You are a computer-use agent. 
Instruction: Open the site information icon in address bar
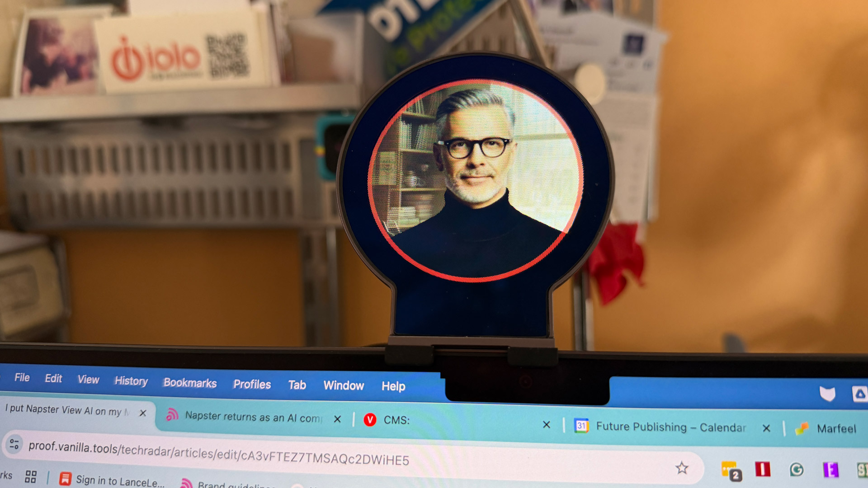tap(14, 444)
